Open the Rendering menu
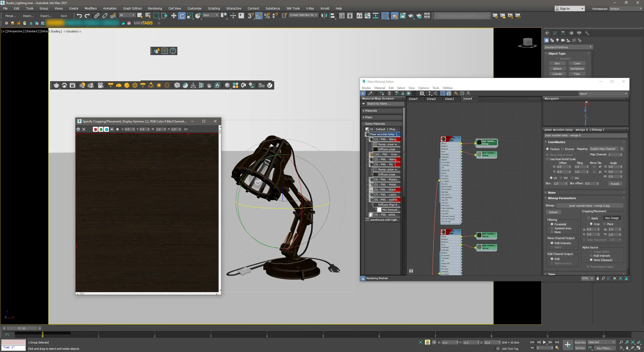644x352 pixels. pyautogui.click(x=155, y=8)
